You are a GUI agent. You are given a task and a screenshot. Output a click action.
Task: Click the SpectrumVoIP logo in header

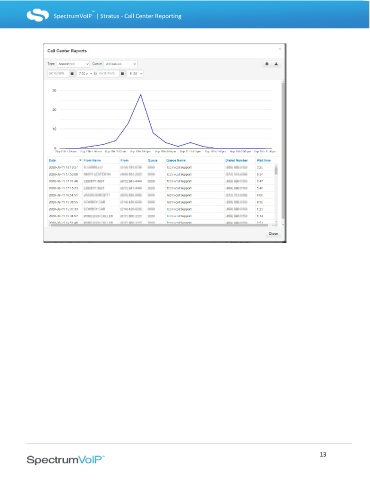(38, 15)
